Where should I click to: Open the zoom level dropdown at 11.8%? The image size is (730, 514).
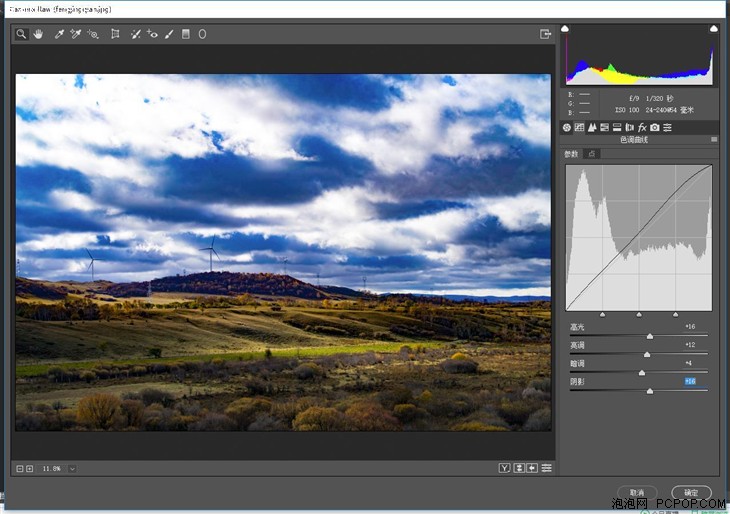pyautogui.click(x=72, y=468)
